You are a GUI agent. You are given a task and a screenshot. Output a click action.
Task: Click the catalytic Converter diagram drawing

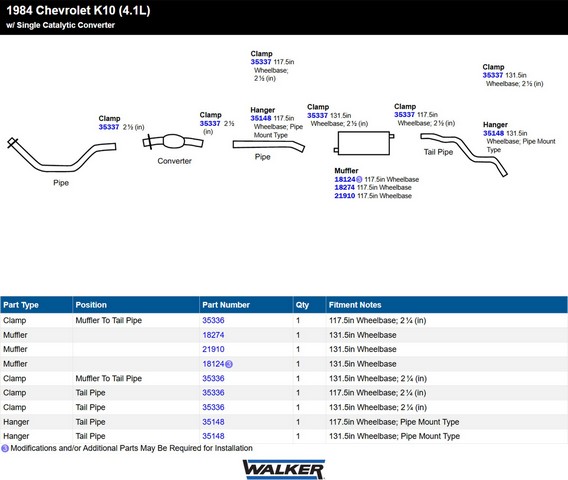(x=173, y=142)
